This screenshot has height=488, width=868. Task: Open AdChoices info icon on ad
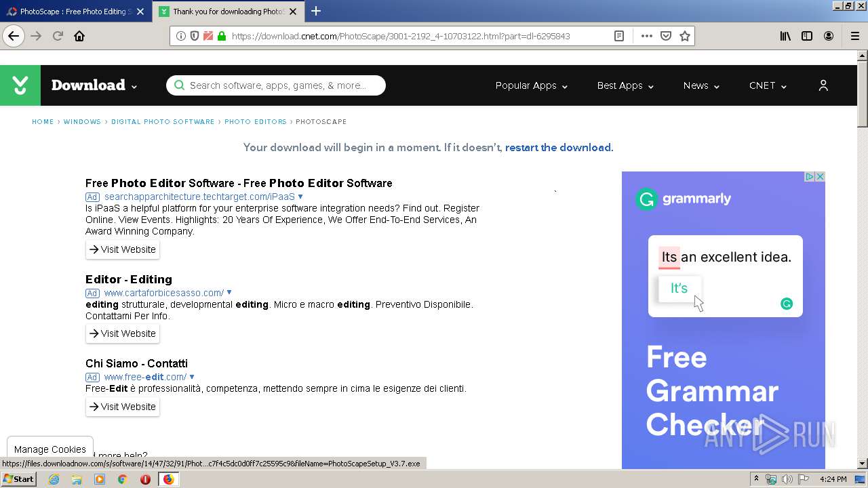(810, 176)
